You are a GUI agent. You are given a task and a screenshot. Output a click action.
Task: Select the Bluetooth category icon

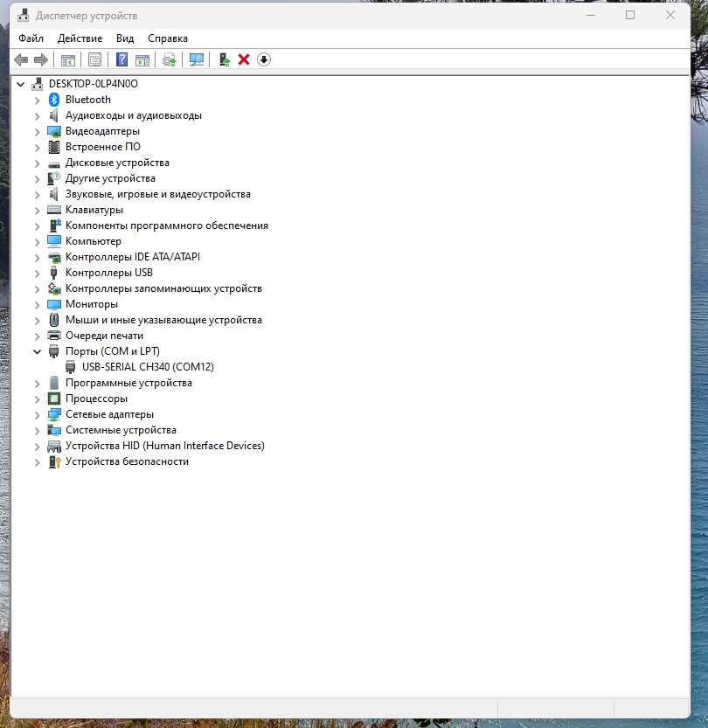pyautogui.click(x=54, y=100)
